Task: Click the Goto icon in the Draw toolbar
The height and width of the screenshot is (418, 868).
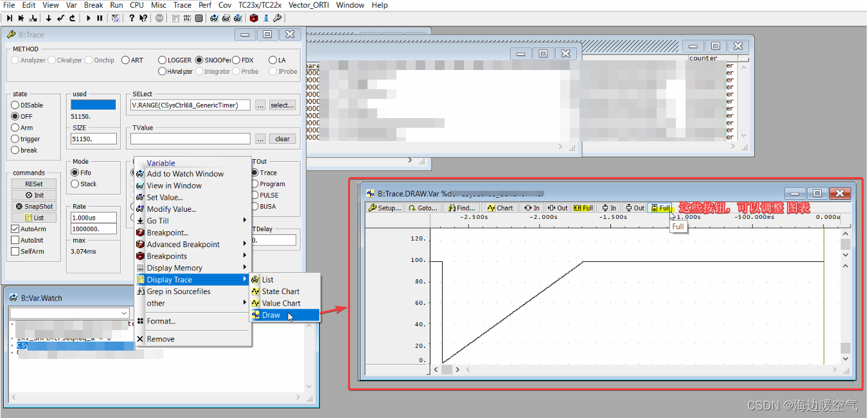Action: pos(422,207)
